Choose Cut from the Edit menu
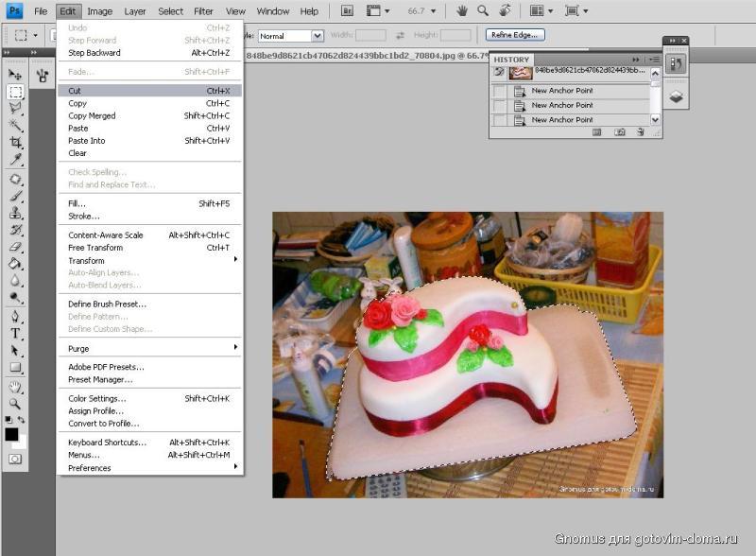The height and width of the screenshot is (556, 756). coord(149,91)
